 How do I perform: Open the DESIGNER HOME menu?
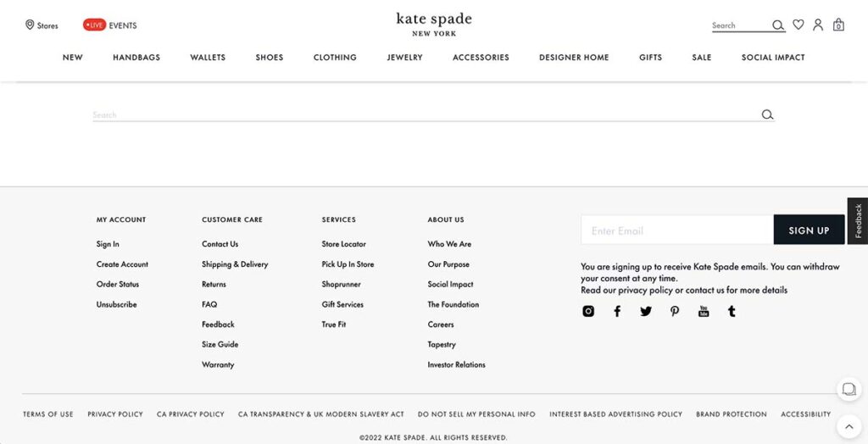574,57
